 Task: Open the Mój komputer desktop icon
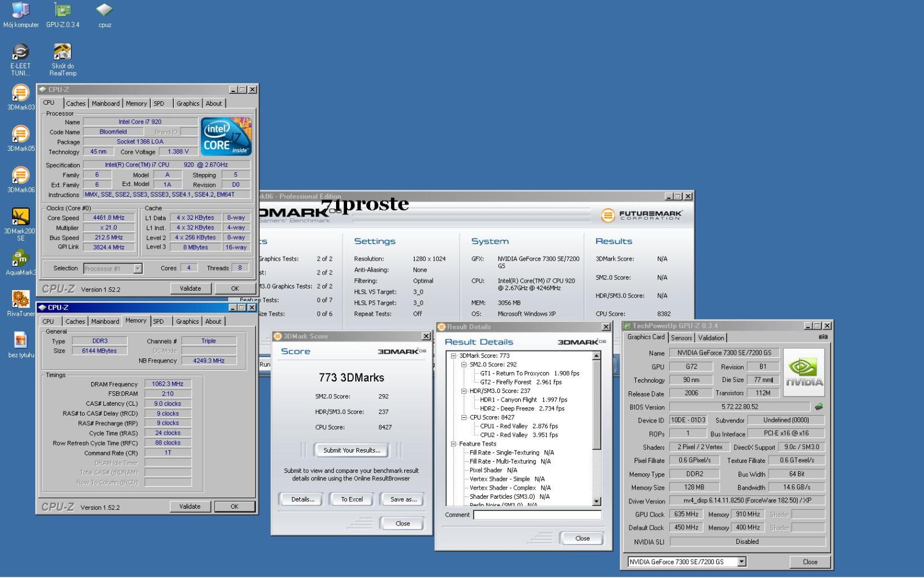click(21, 15)
